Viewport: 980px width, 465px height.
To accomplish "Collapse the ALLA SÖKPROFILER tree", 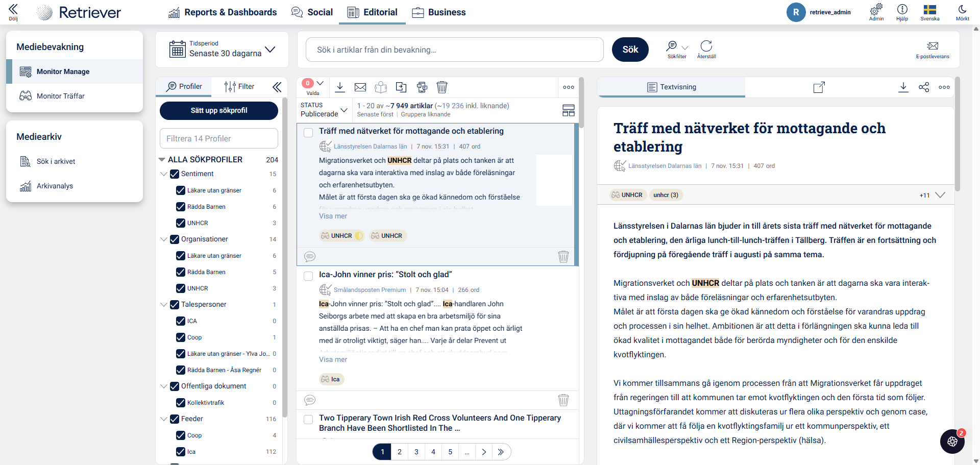I will 162,160.
